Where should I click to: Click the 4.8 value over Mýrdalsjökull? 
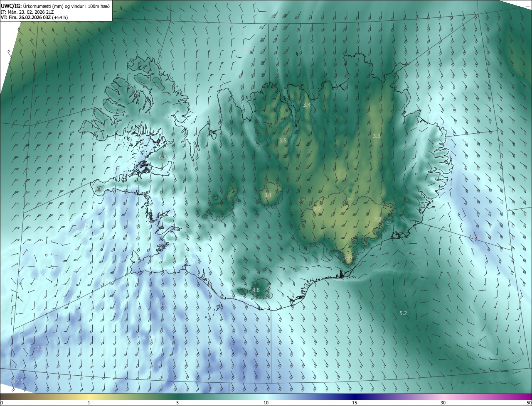256,290
